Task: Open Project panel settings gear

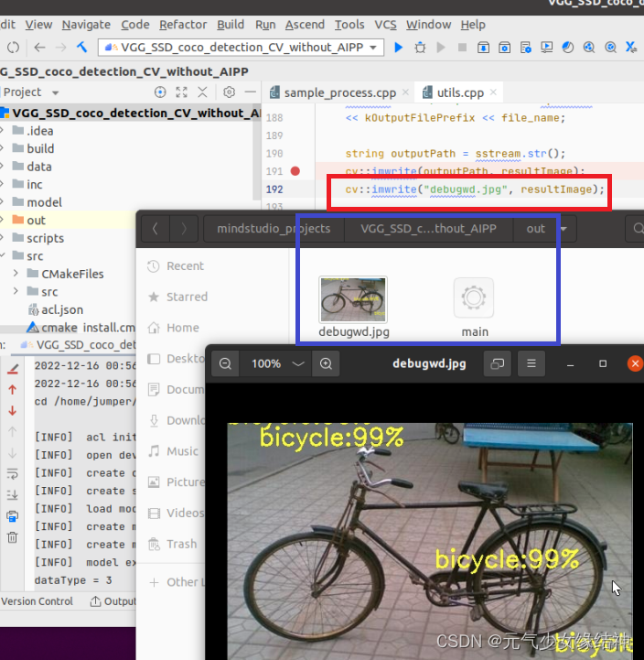Action: click(229, 92)
